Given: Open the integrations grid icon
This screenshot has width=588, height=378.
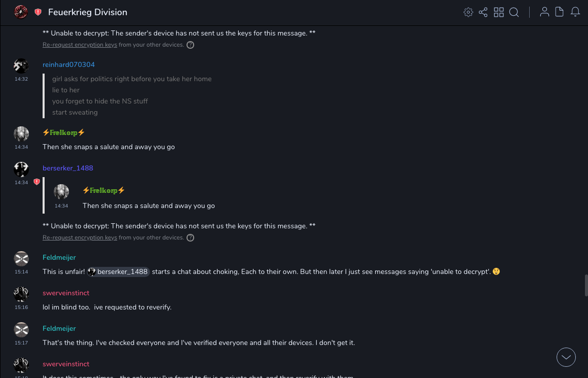Looking at the screenshot, I should point(499,12).
